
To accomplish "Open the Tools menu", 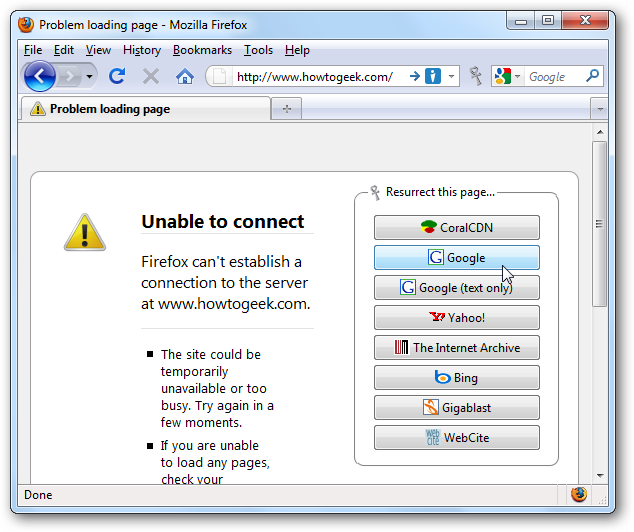I will tap(258, 50).
